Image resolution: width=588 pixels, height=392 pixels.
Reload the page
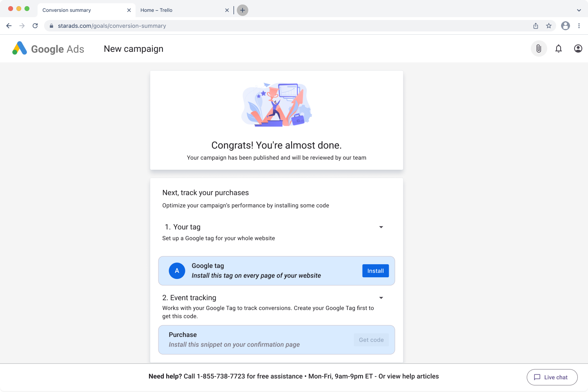point(35,26)
